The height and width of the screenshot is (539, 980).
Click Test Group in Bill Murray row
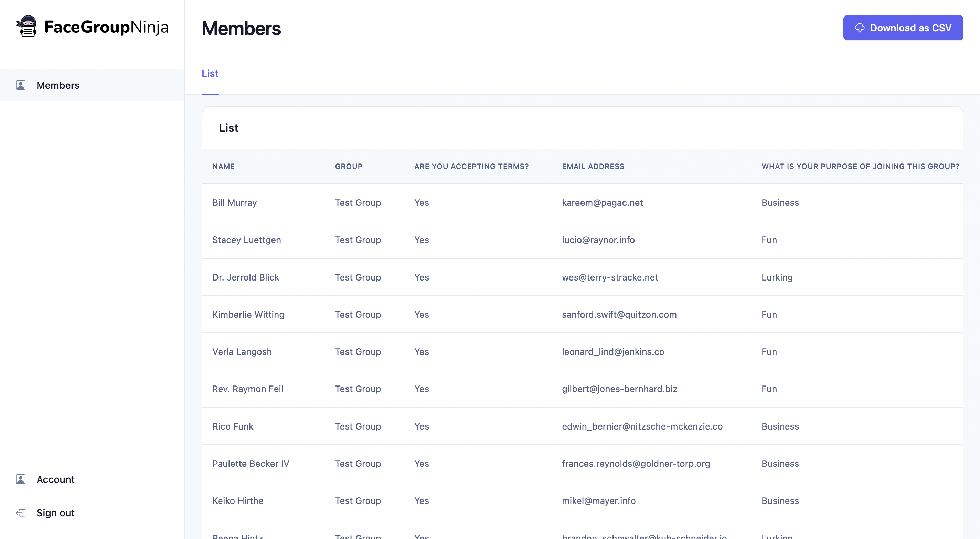click(x=358, y=202)
